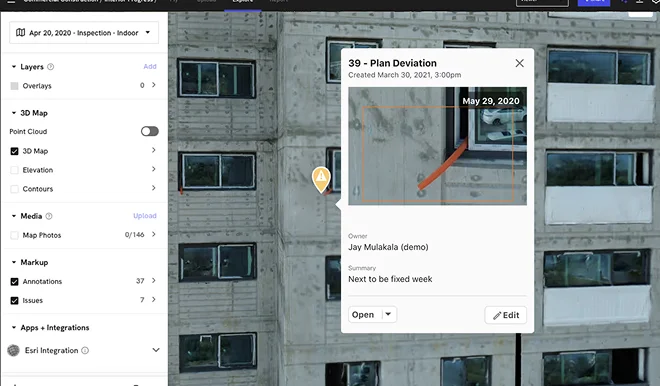This screenshot has width=660, height=386.
Task: Close the Plan Deviation issue popup
Action: coord(519,63)
